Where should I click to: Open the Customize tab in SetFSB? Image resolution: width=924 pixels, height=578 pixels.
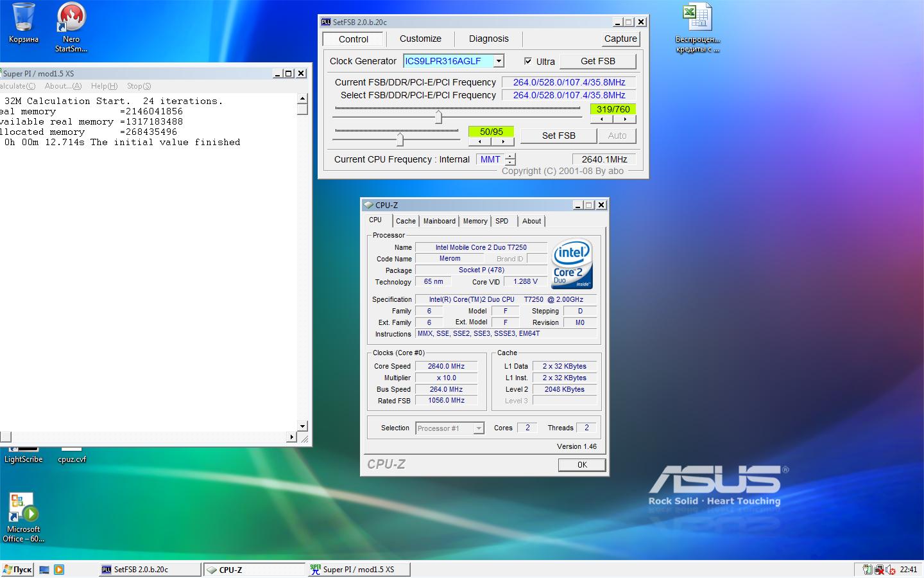[420, 39]
